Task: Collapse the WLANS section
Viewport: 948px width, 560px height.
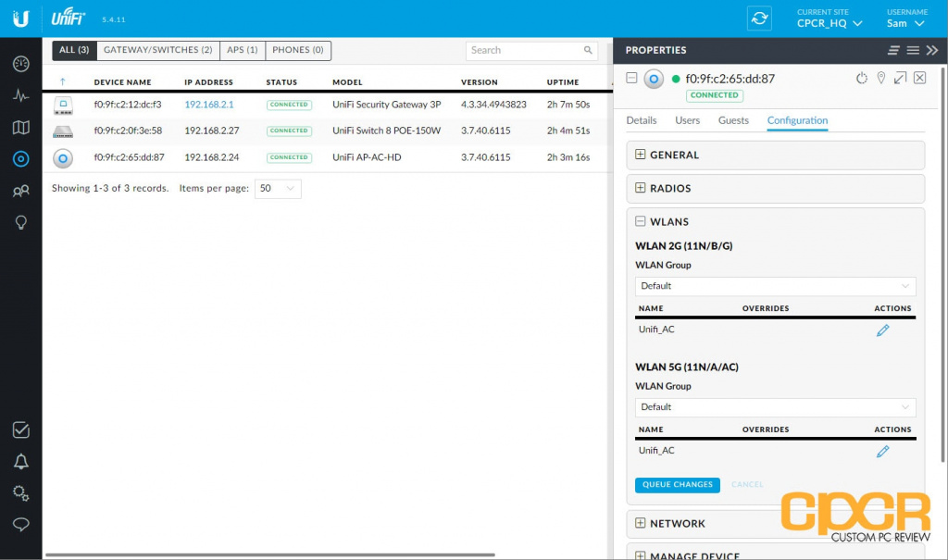Action: point(640,222)
